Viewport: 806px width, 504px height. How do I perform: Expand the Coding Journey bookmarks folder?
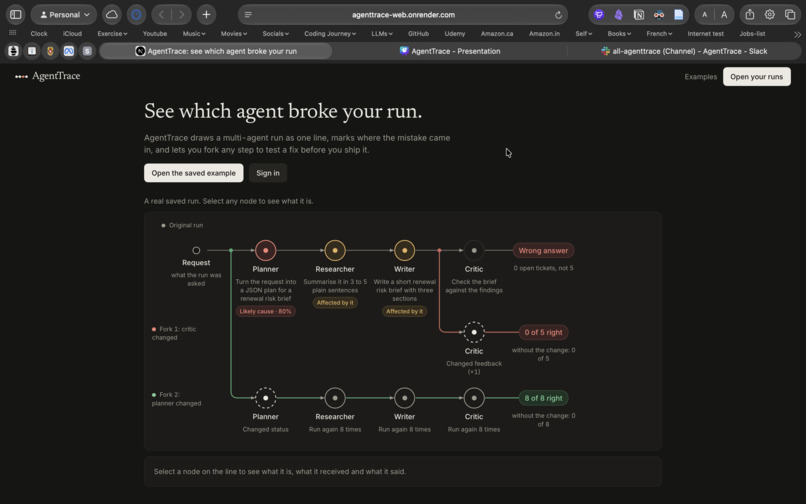tap(330, 33)
